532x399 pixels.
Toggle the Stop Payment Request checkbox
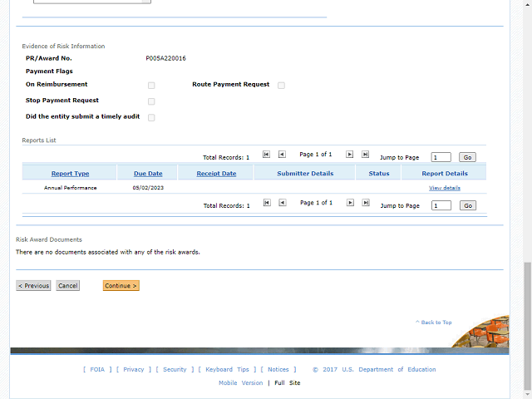click(x=151, y=101)
